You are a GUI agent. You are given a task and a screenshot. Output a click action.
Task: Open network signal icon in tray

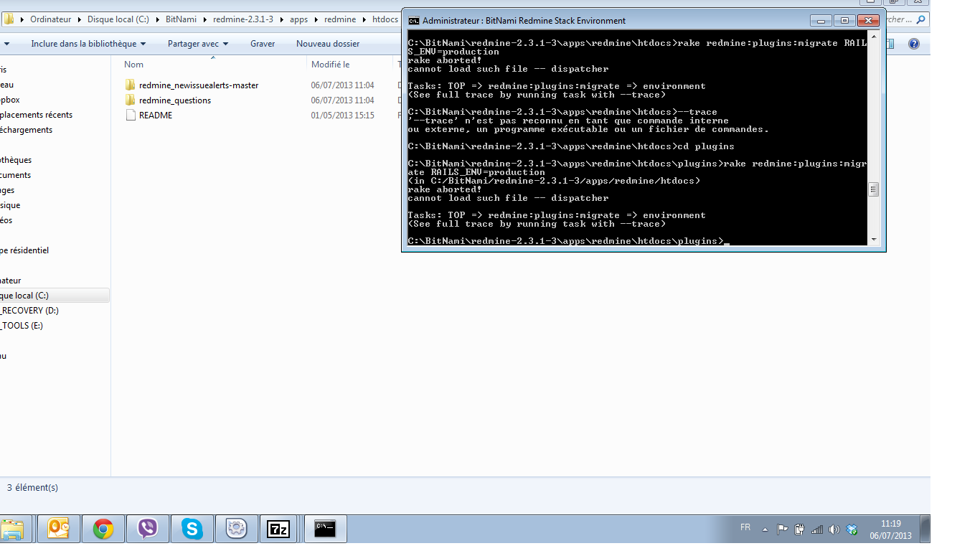(817, 529)
